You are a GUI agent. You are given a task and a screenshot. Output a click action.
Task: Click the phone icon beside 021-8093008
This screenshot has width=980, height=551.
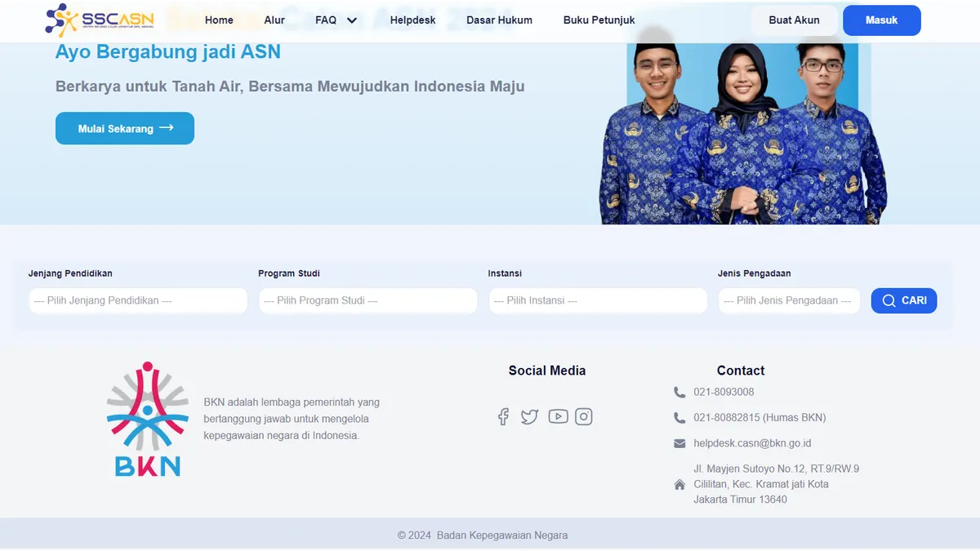click(x=679, y=392)
